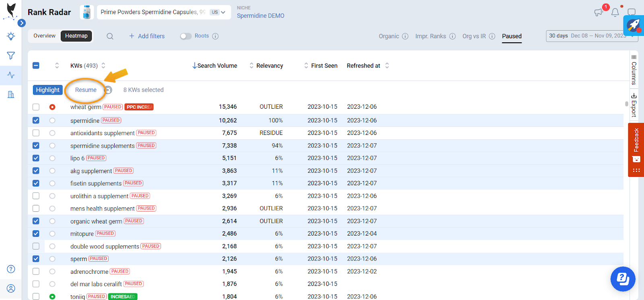This screenshot has height=300, width=644.
Task: Switch to the Impr. Ranks view
Action: click(431, 36)
